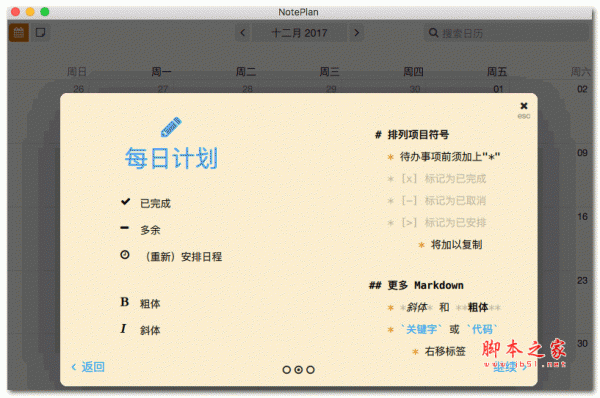This screenshot has width=600, height=398.
Task: Click the blue pencil icon above 每日计划
Action: 171,127
